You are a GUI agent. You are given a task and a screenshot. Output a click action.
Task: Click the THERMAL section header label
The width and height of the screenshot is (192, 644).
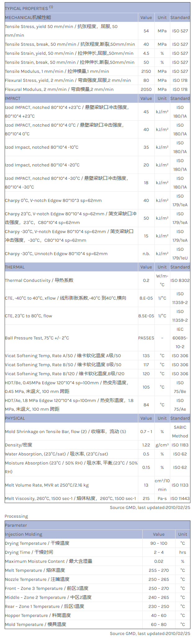(x=15, y=267)
